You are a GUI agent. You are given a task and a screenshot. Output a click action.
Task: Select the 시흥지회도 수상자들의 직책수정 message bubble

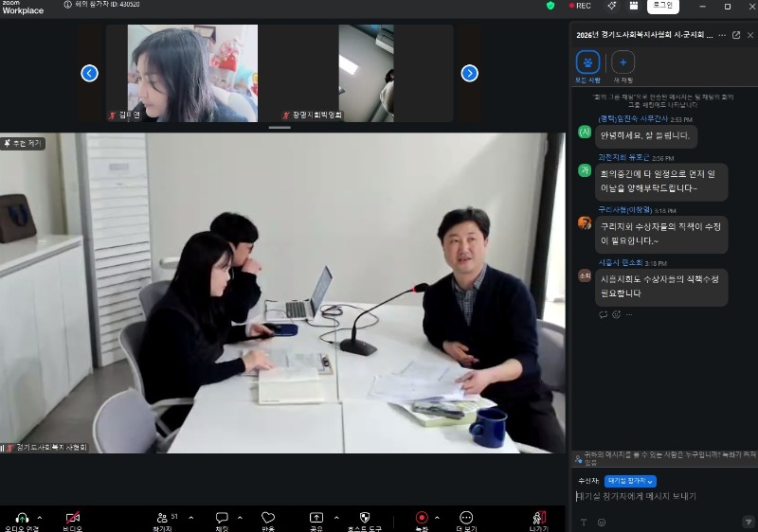661,287
